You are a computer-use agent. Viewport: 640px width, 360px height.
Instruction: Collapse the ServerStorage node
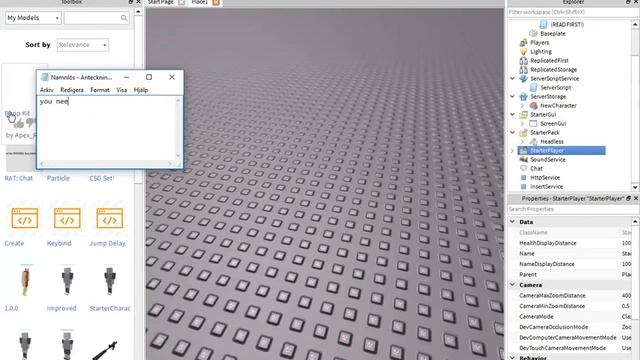pos(512,96)
